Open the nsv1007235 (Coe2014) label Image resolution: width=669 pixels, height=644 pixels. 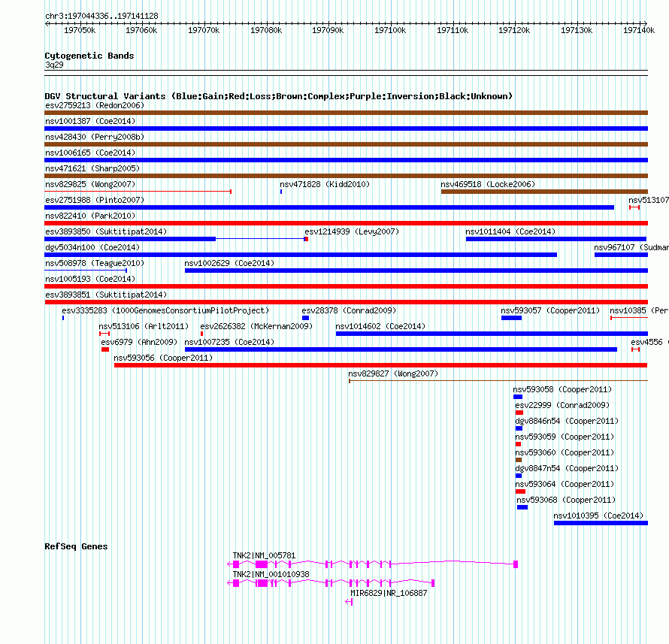pos(229,342)
